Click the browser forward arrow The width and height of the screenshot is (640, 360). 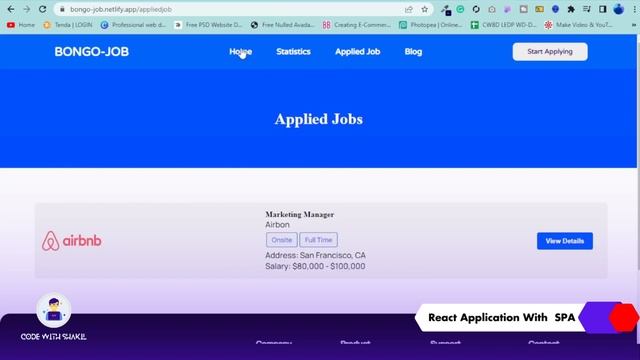click(27, 9)
